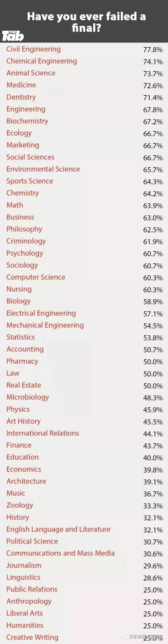Select the Art History row
The height and width of the screenshot is (644, 168).
[x=84, y=421]
